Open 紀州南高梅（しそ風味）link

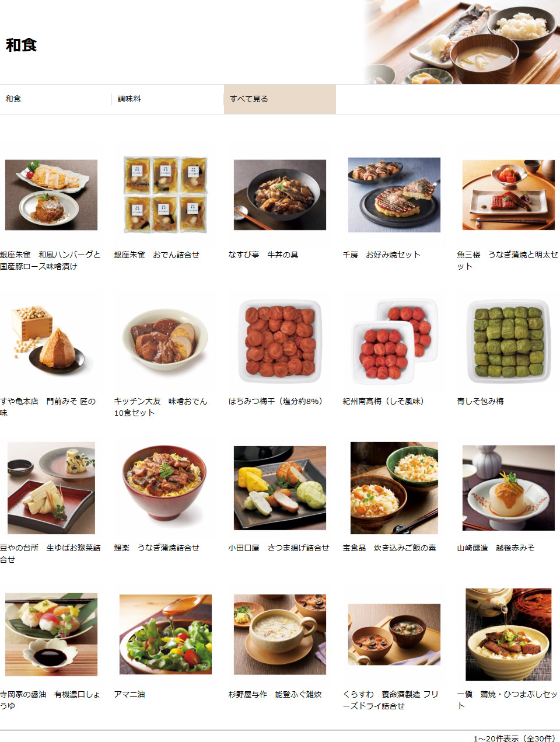(384, 402)
